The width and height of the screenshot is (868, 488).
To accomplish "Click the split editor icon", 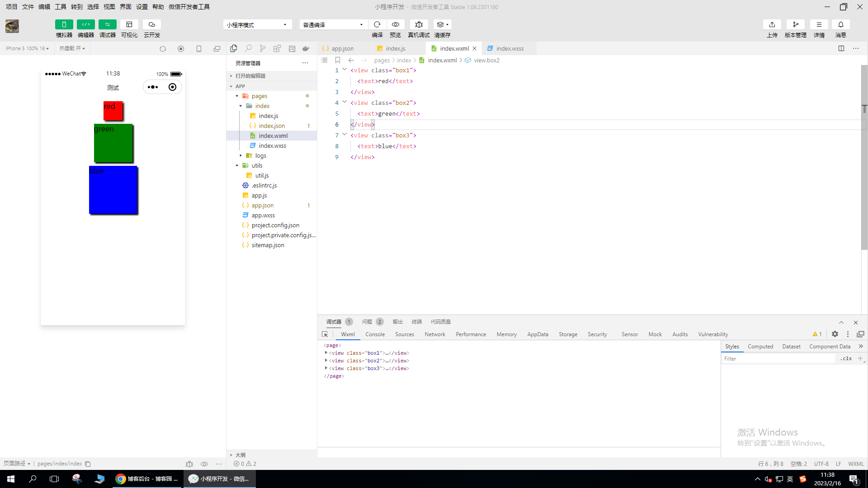I will pos(841,48).
